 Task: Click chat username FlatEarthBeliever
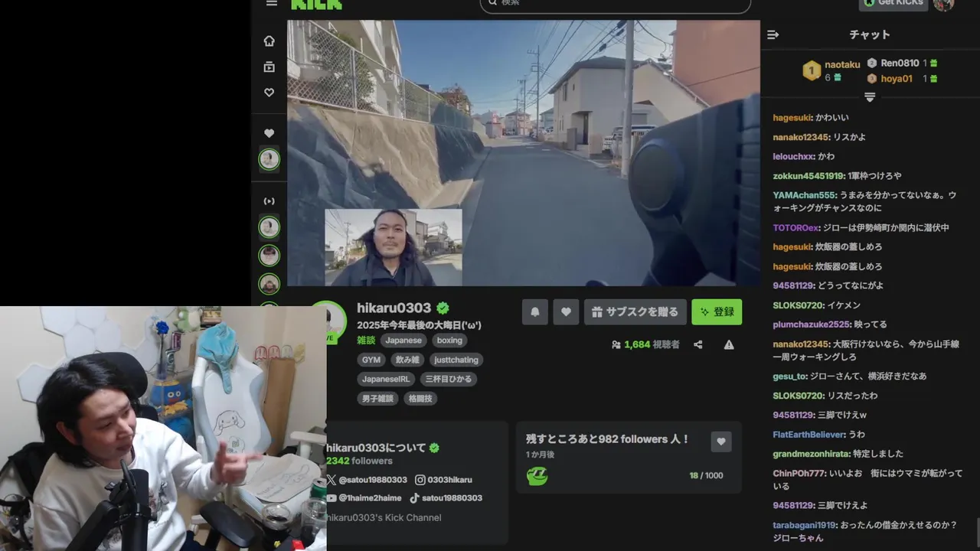click(808, 435)
